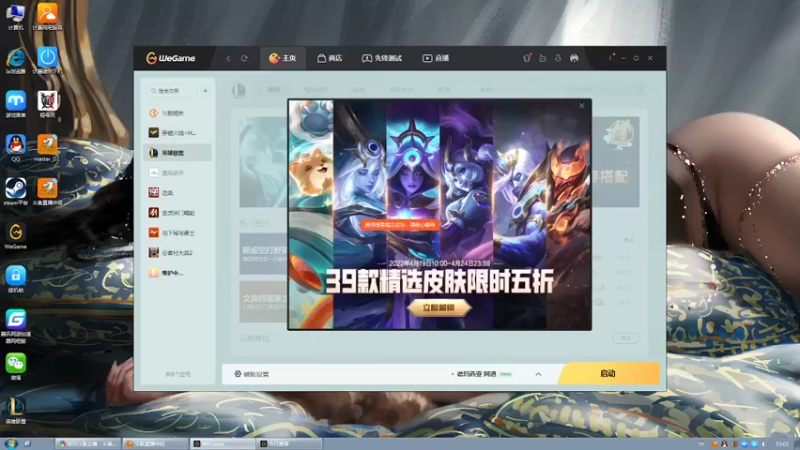This screenshot has height=450, width=800.
Task: Click the orange banner on skin sale poster
Action: (401, 224)
